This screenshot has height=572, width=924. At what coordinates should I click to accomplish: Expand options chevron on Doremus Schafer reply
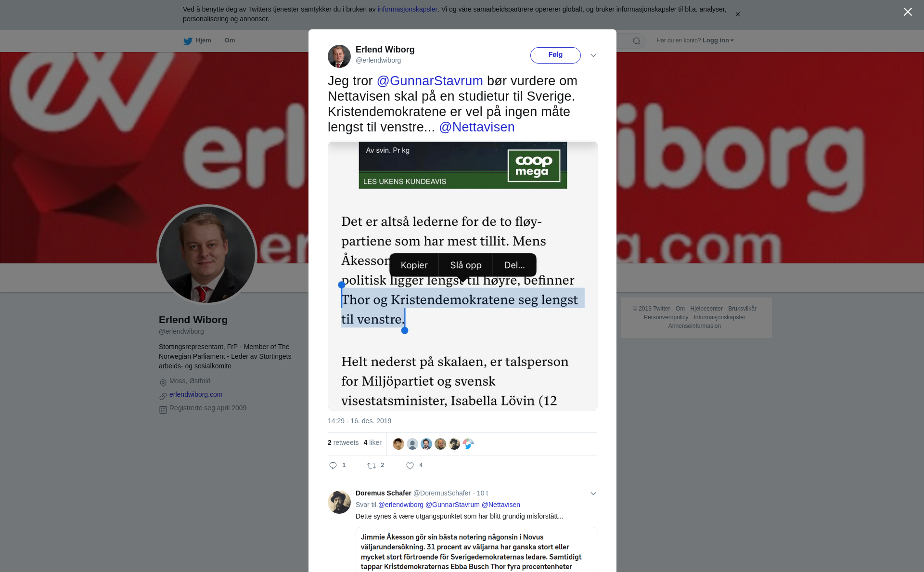coord(593,494)
